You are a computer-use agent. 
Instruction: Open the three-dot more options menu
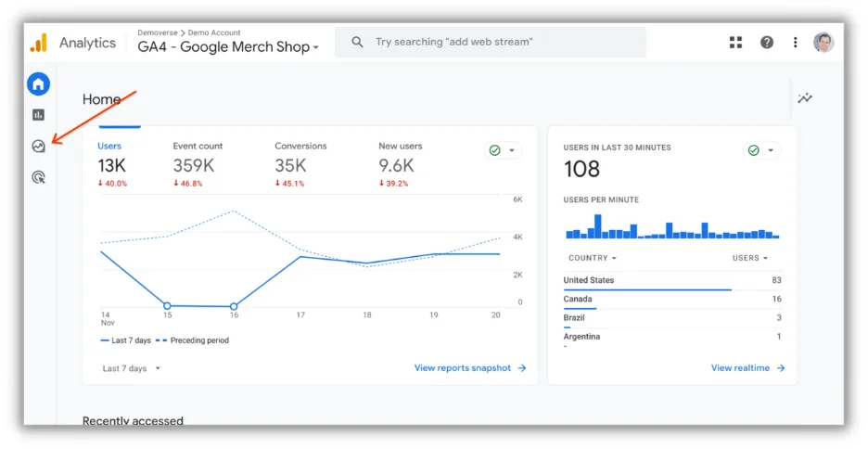click(796, 42)
